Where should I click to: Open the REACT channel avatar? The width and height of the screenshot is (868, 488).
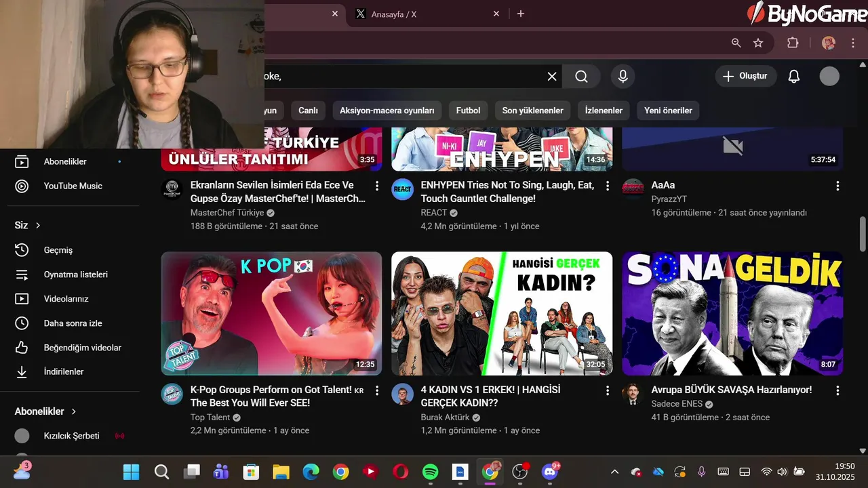pos(402,190)
